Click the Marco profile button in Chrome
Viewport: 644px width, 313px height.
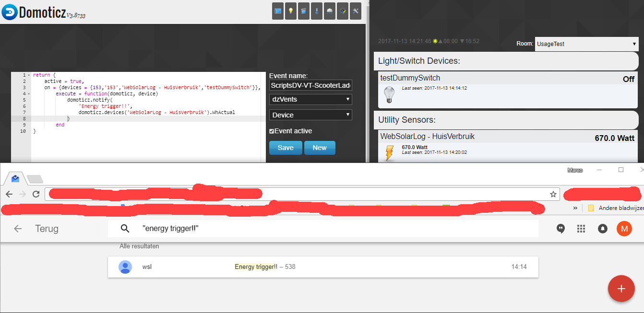pos(575,170)
